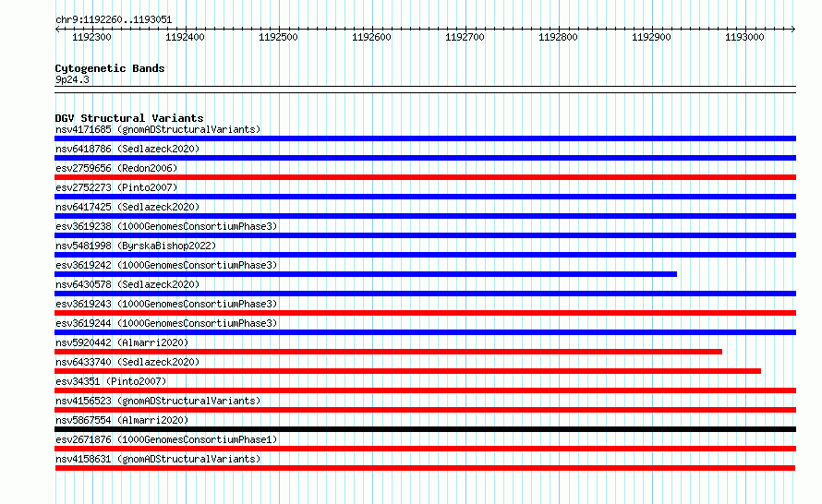Select the red bar under esv2759656
The image size is (822, 504).
[425, 177]
